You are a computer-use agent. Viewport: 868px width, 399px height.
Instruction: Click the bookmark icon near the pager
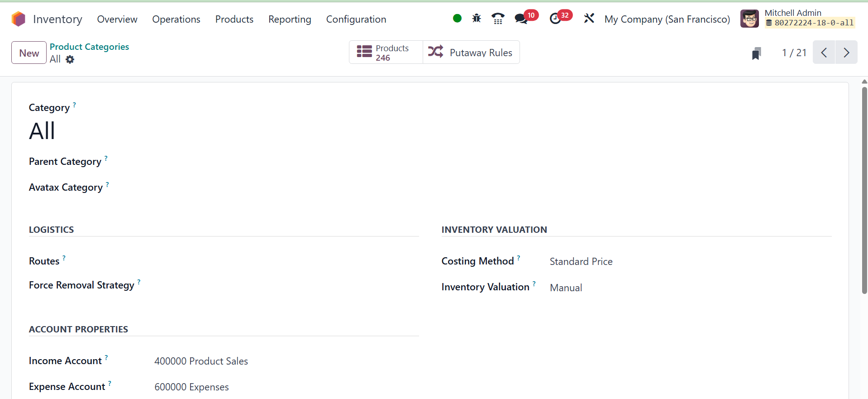(756, 53)
